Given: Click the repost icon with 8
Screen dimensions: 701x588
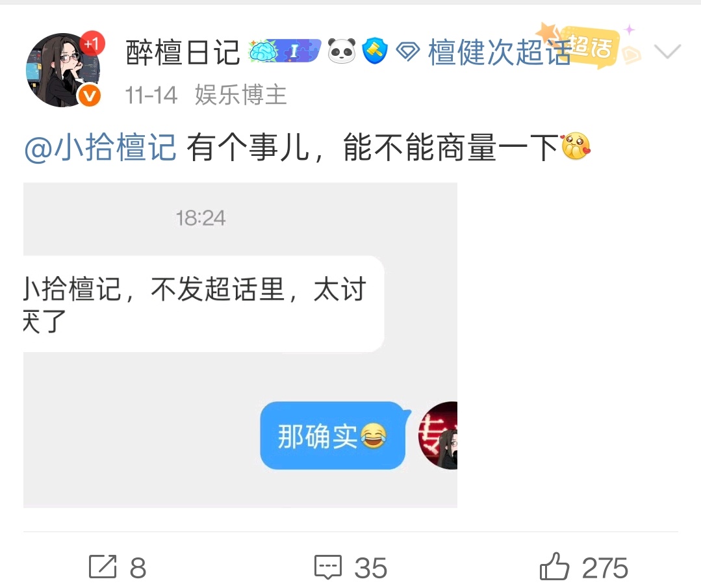Looking at the screenshot, I should pos(103,567).
